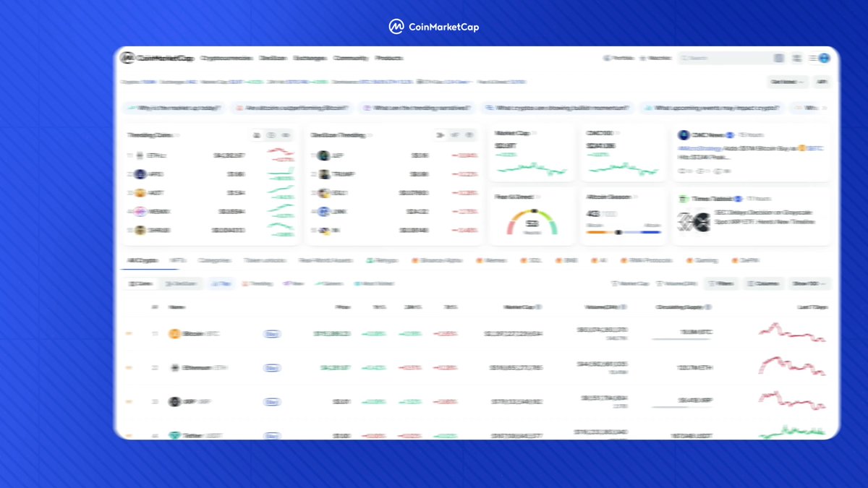
Task: Open TRUMP row in DexScan Trending
Action: pyautogui.click(x=394, y=174)
